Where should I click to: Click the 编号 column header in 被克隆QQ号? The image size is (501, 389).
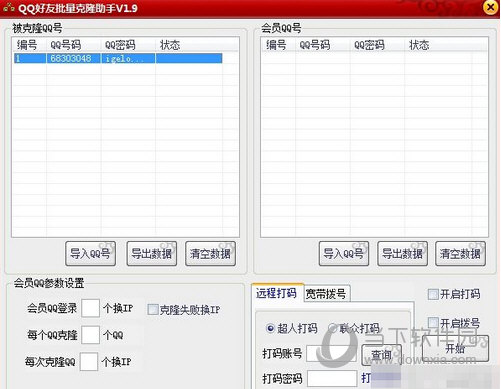coord(29,45)
